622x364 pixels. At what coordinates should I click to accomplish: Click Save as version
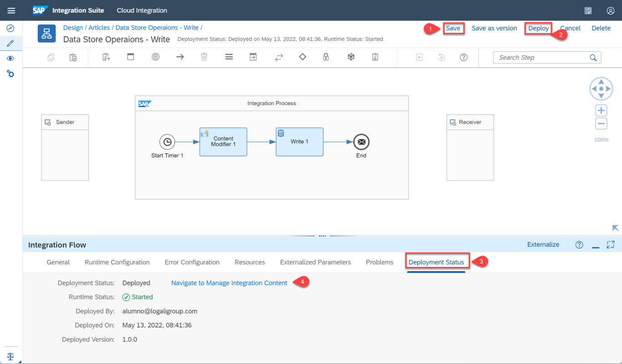494,28
